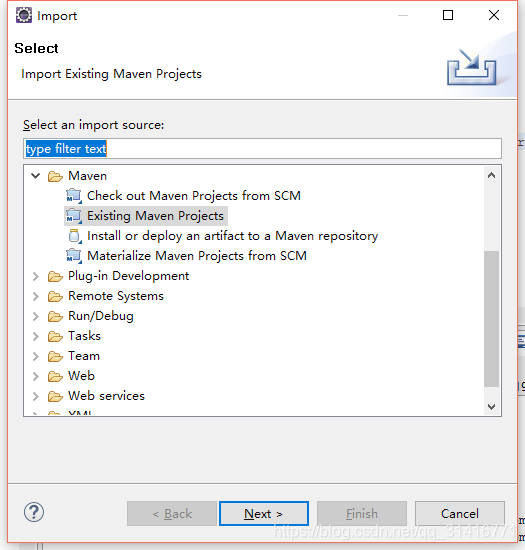Select the Team label
This screenshot has height=550, width=525.
[84, 356]
